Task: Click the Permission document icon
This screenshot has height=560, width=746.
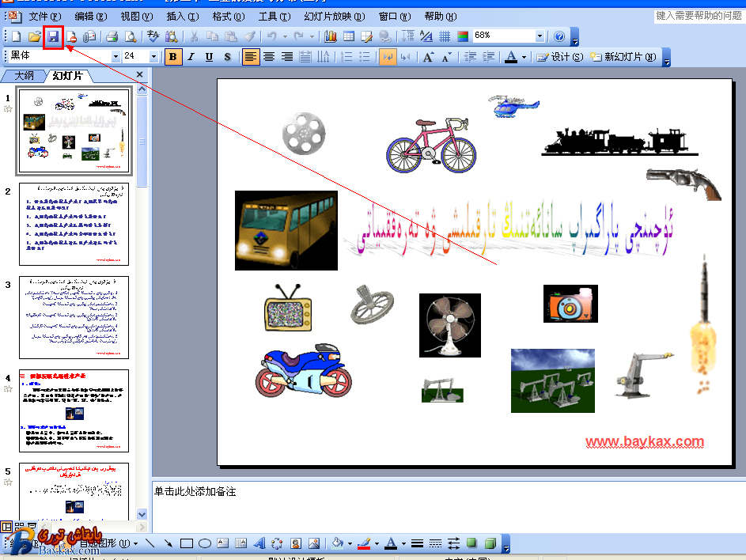Action: [x=71, y=36]
